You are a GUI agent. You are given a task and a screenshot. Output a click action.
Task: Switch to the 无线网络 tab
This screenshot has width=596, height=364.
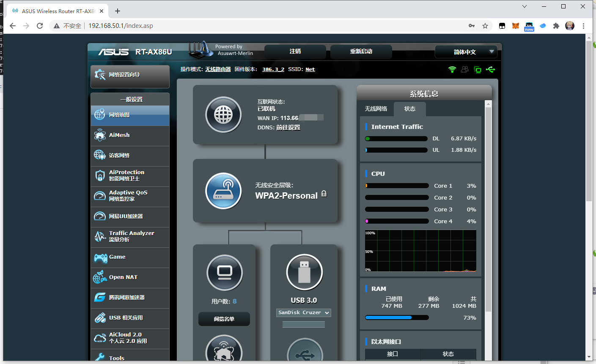coord(376,109)
